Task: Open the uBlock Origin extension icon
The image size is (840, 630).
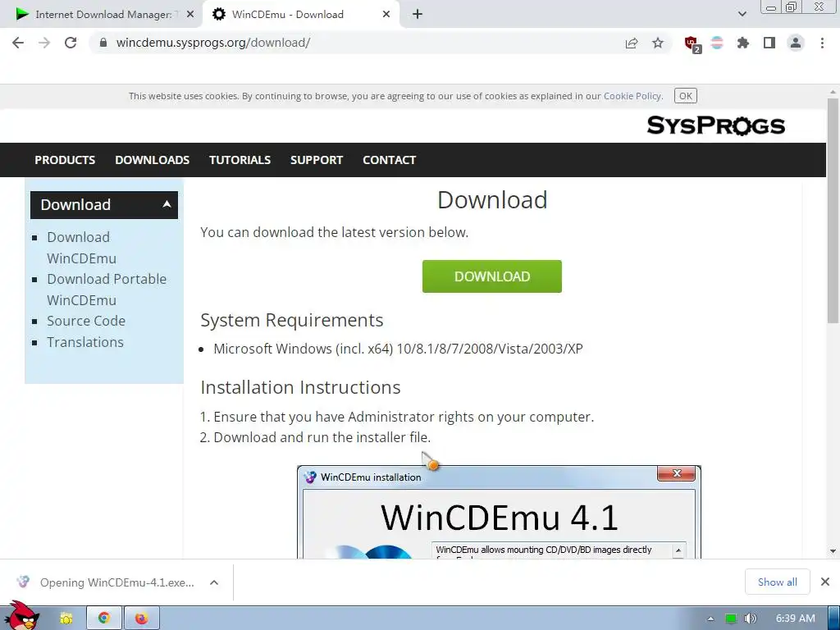Action: coord(692,43)
